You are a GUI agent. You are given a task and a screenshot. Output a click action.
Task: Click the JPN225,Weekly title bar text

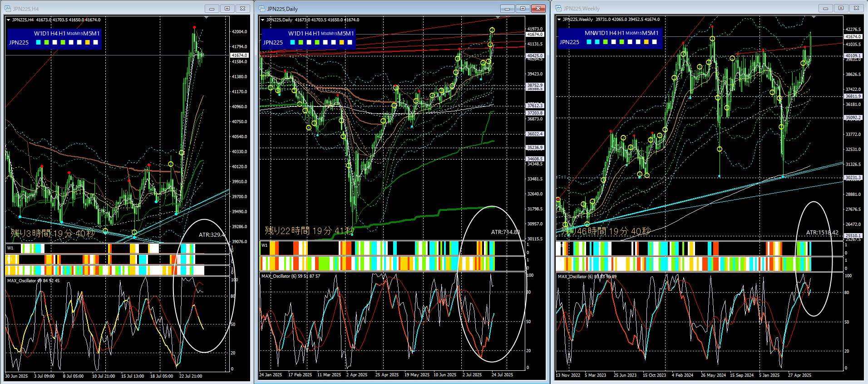point(582,8)
